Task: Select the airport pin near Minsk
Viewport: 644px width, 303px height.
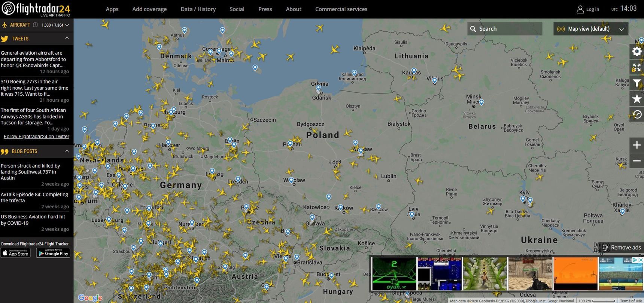Action: [482, 102]
